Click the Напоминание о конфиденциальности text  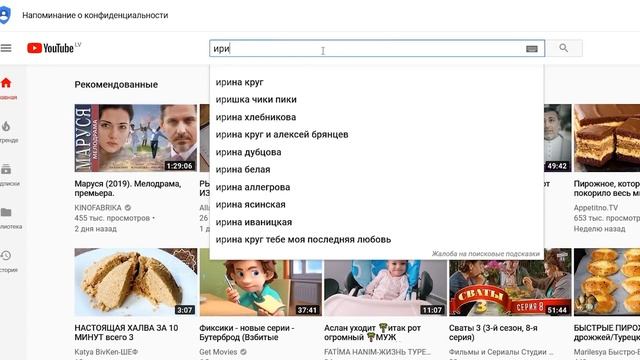pos(95,15)
